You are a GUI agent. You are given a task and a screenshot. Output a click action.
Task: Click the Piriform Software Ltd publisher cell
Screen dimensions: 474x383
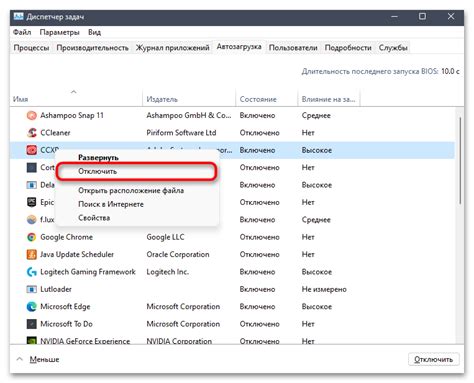tap(181, 133)
